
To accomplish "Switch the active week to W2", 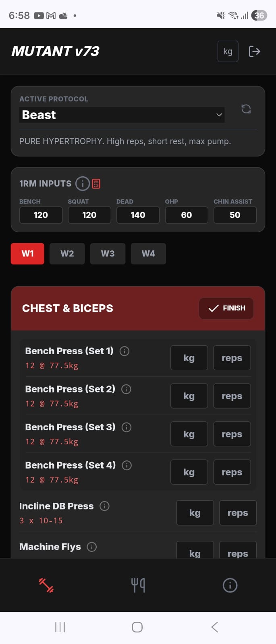I will (67, 254).
